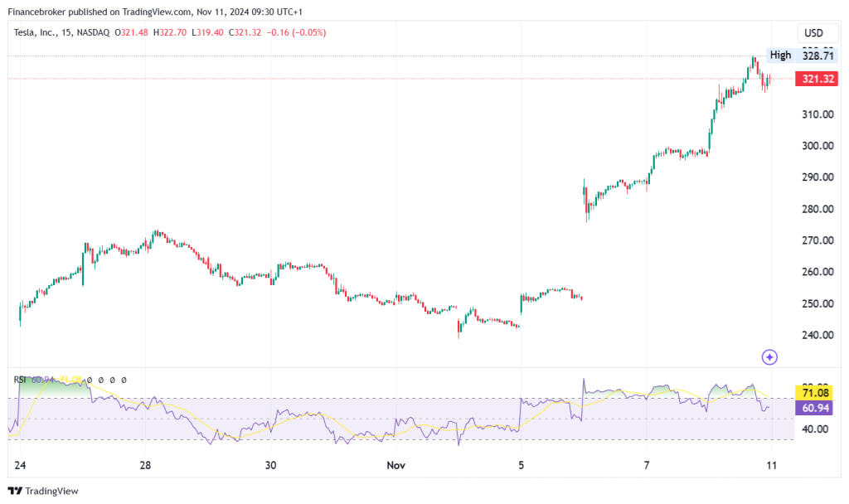This screenshot has height=504, width=849.
Task: Click the 28 date label on time axis
Action: 145,465
